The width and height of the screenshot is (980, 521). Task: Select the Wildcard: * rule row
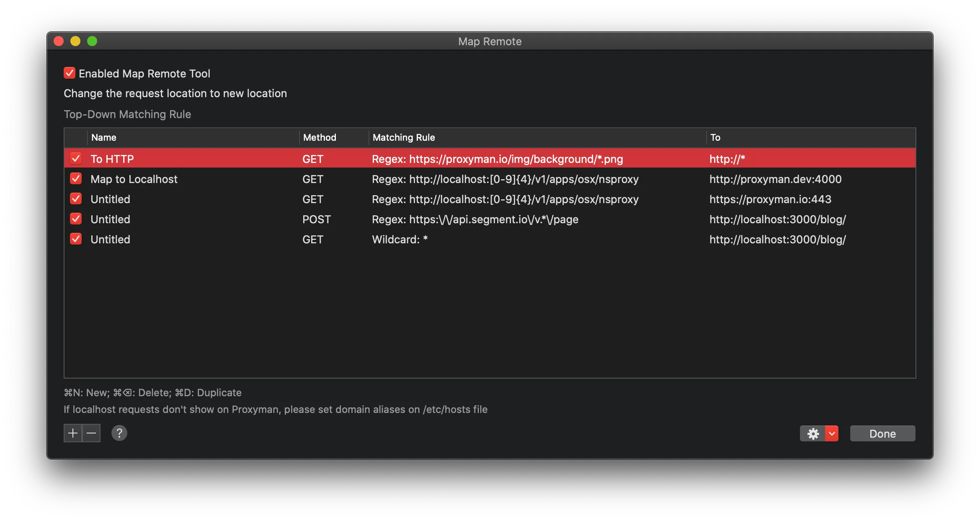(461, 240)
